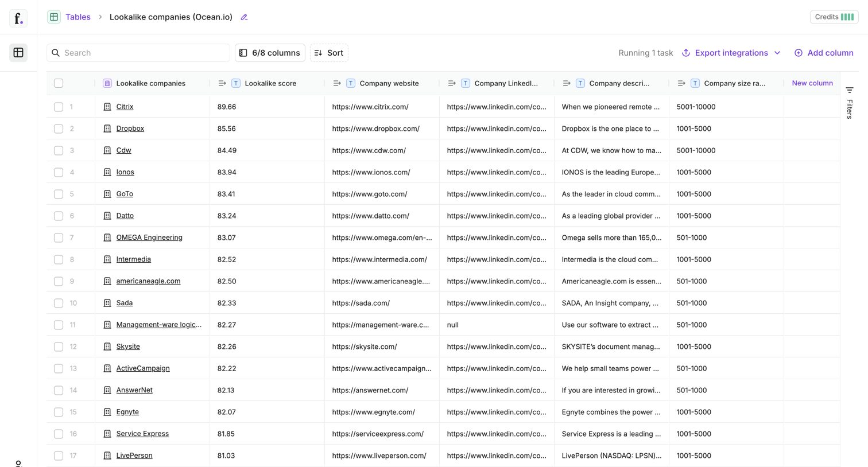868x467 pixels.
Task: Select the Citrix row checkbox
Action: (59, 107)
